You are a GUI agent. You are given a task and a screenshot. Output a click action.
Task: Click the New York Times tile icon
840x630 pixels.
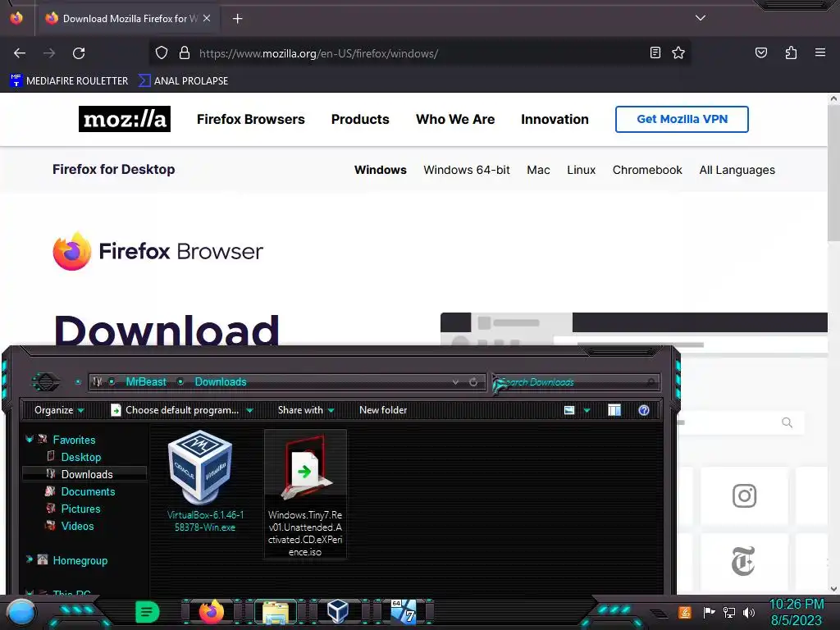743,561
